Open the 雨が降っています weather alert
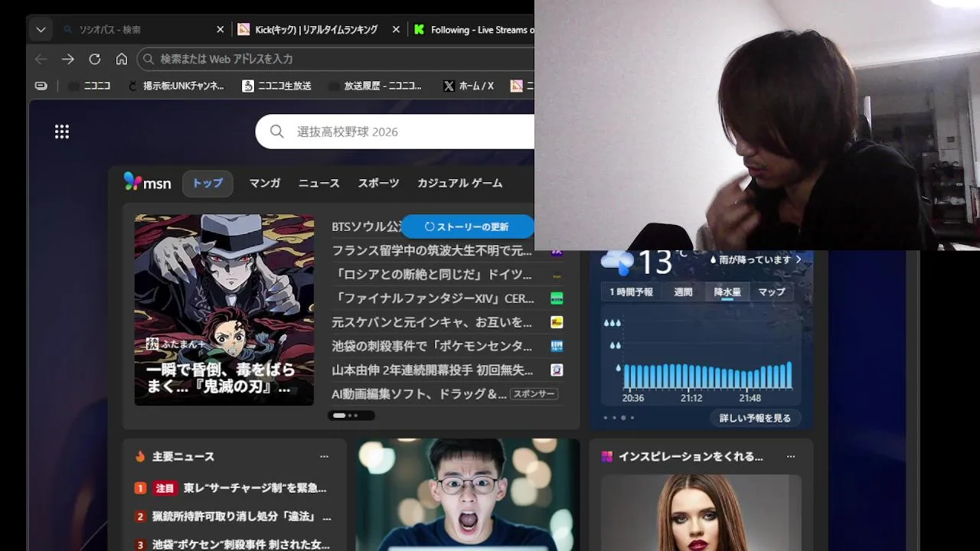The image size is (980, 551). coord(756,259)
